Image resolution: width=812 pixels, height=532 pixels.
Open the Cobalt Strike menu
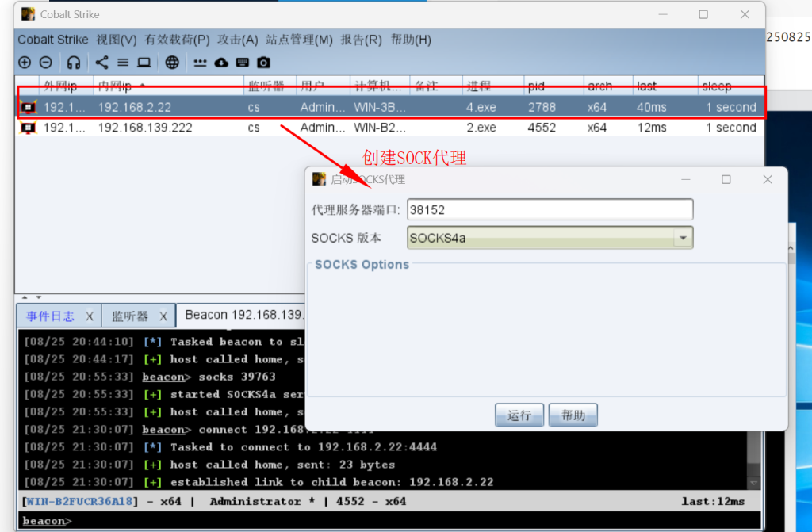click(x=53, y=40)
